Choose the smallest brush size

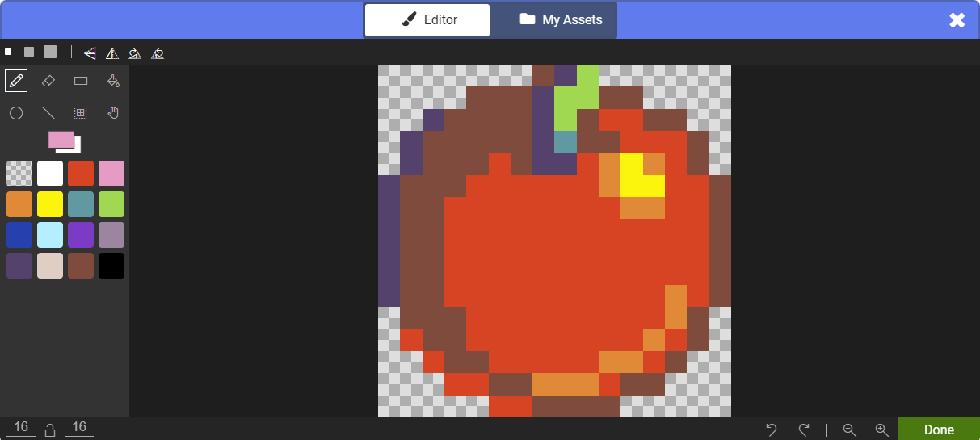8,52
